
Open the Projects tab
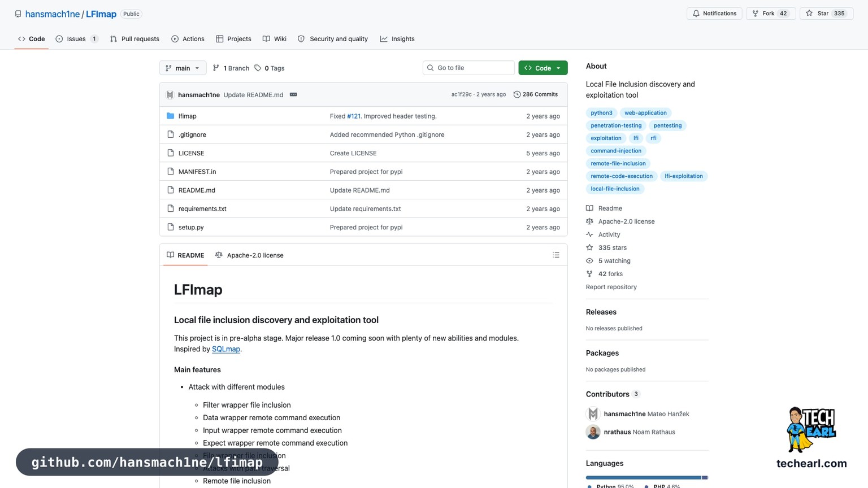tap(233, 39)
